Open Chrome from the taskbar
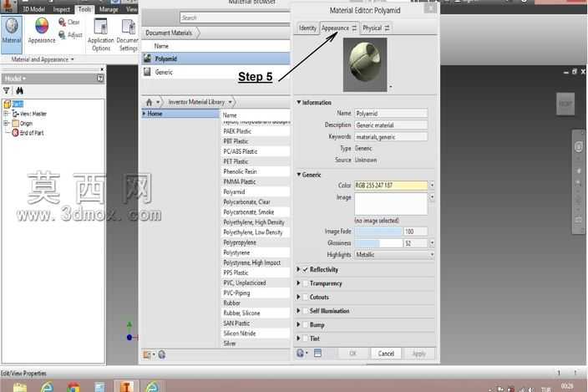588x392 pixels. (73, 387)
